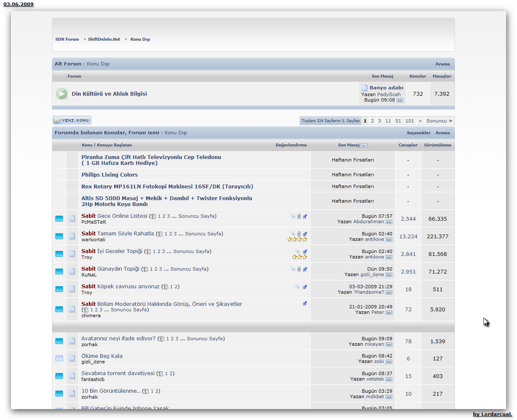Open the Seçenekler options dropdown
This screenshot has width=517, height=420.
click(x=418, y=133)
